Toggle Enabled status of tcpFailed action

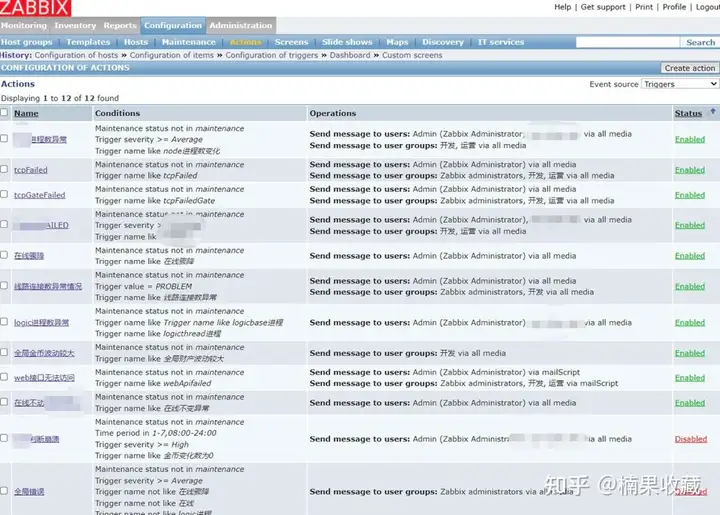click(690, 170)
